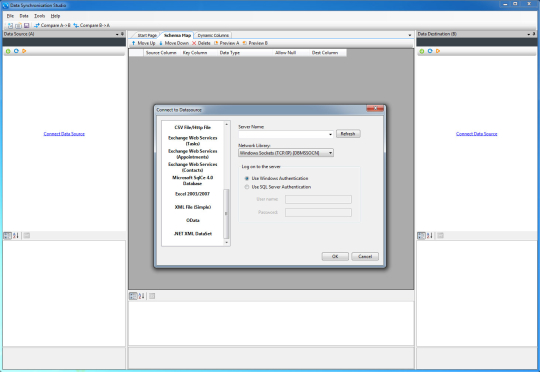Viewport: 540px width, 372px height.
Task: Run Compare A->B
Action: (x=52, y=25)
